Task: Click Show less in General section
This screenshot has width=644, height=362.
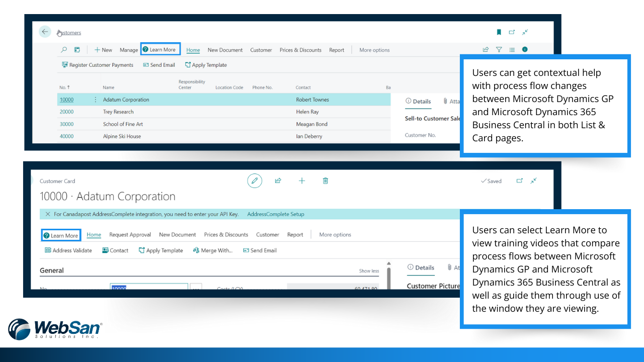Action: (x=369, y=271)
